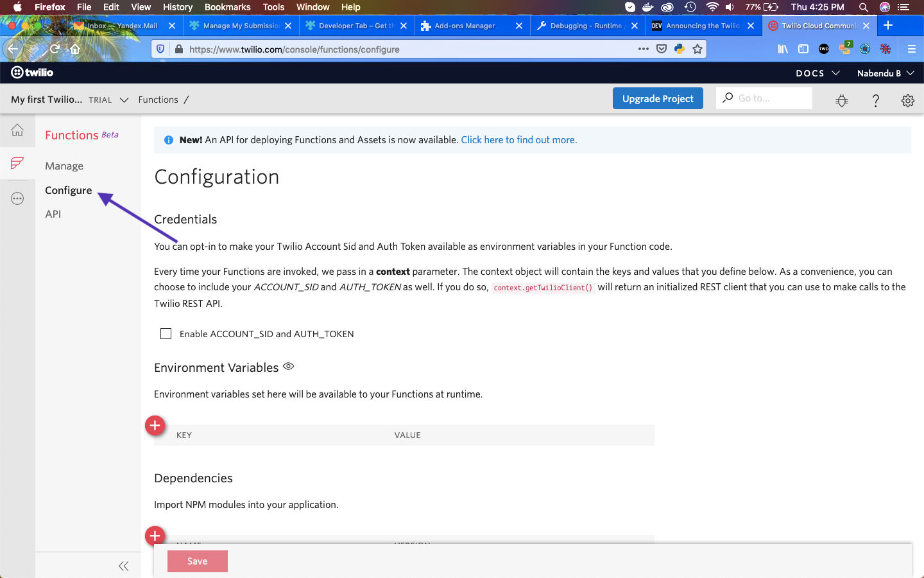This screenshot has width=924, height=578.
Task: Open Firefox library icon
Action: (783, 49)
